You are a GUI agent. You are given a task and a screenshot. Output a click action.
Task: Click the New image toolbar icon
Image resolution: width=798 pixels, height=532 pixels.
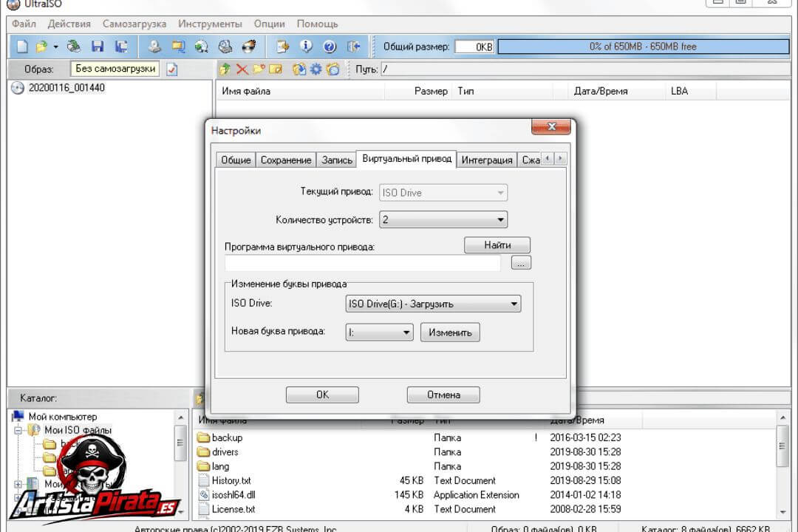click(x=22, y=47)
